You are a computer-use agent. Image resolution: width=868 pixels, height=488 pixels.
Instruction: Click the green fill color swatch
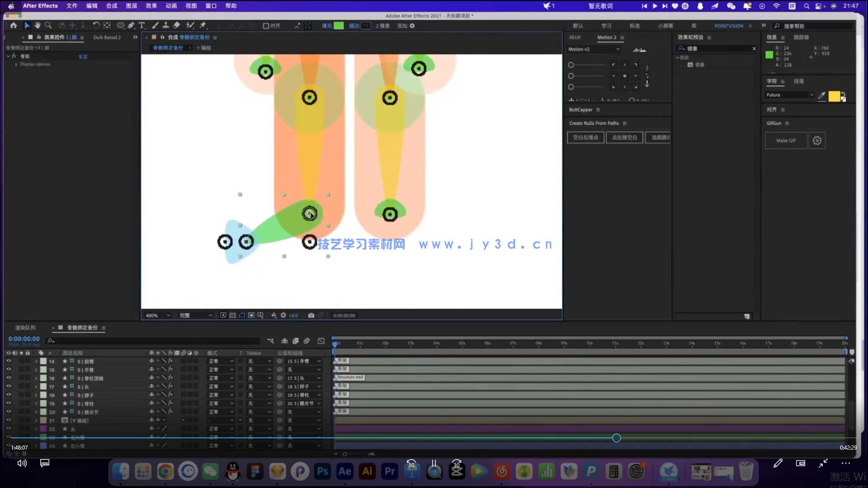pyautogui.click(x=339, y=26)
